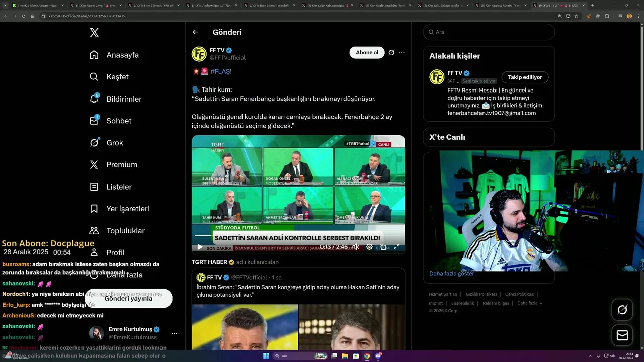Viewport: 644px width, 362px height.
Task: Open Discord from the taskbar
Action: click(x=378, y=356)
